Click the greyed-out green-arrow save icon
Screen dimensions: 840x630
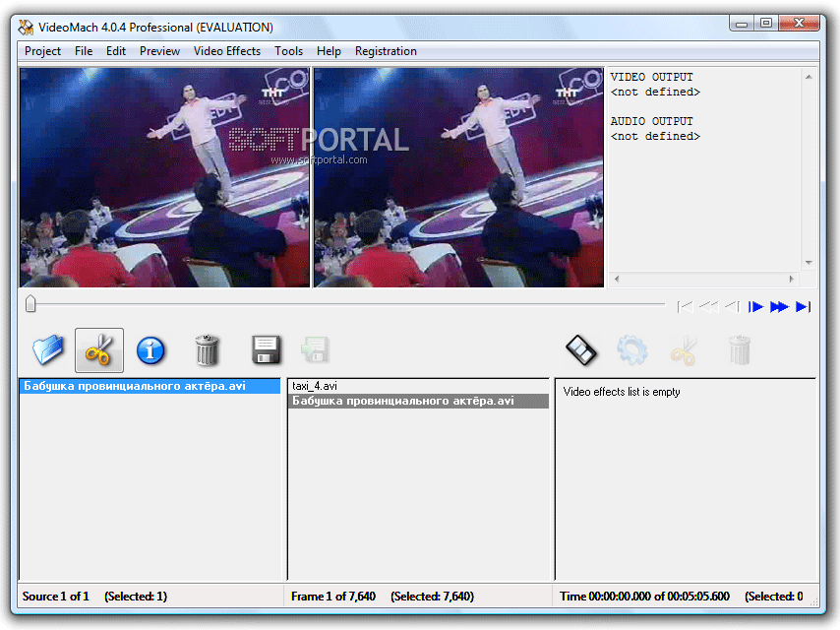(x=315, y=350)
